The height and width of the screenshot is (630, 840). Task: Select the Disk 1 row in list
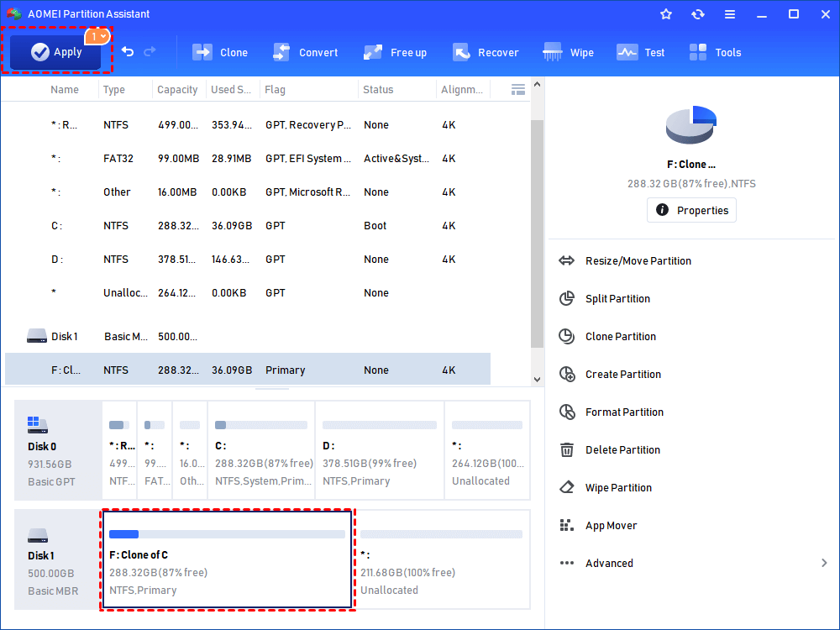(248, 337)
